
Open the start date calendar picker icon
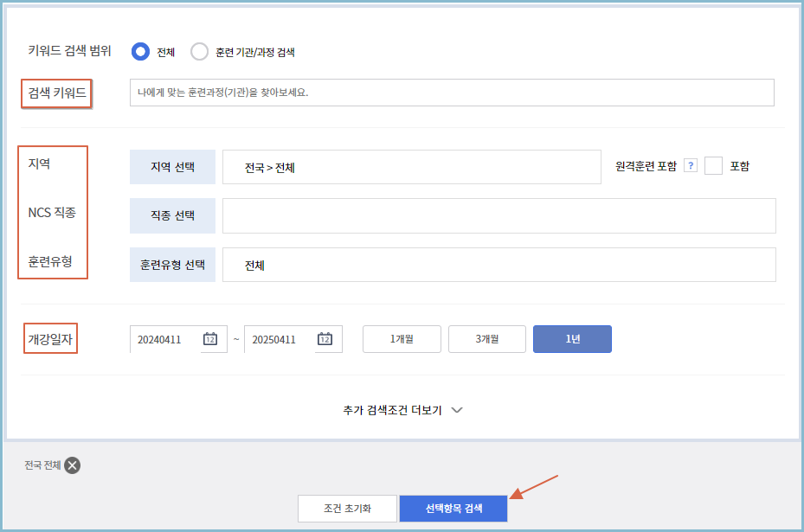coord(210,339)
